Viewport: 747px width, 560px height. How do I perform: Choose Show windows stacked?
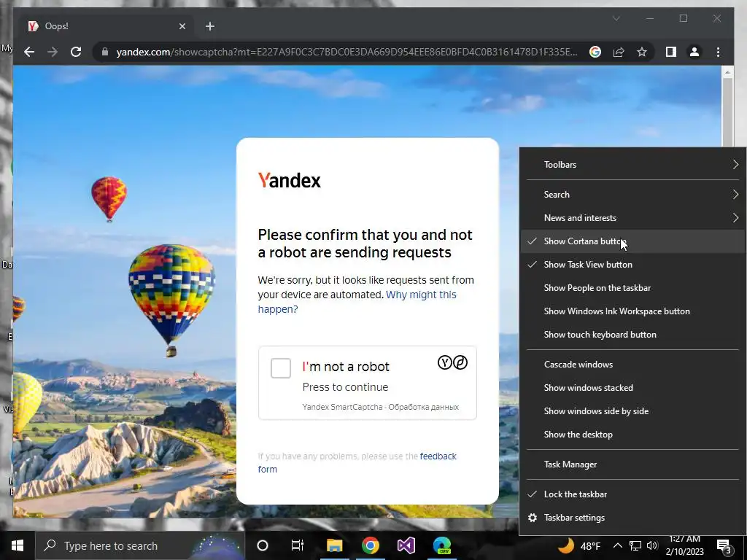click(632, 388)
